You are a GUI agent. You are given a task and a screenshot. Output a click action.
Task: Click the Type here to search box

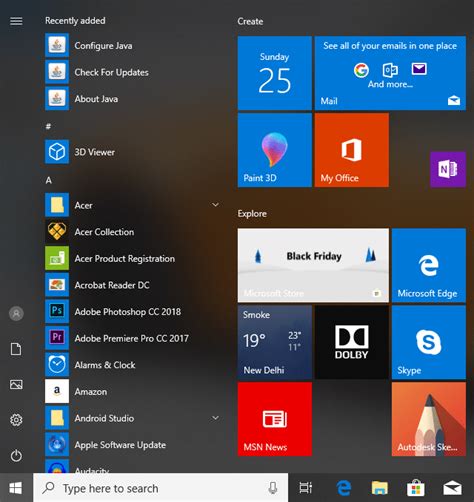pos(161,488)
